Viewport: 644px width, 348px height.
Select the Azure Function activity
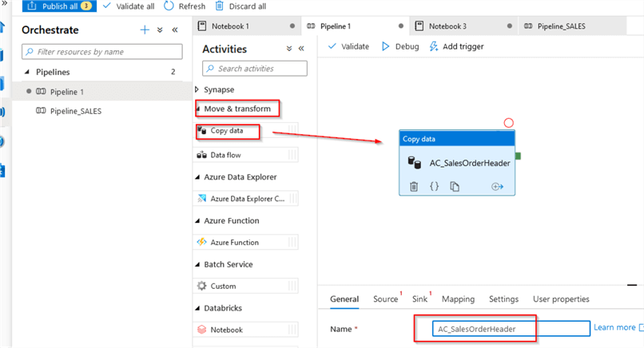click(245, 243)
